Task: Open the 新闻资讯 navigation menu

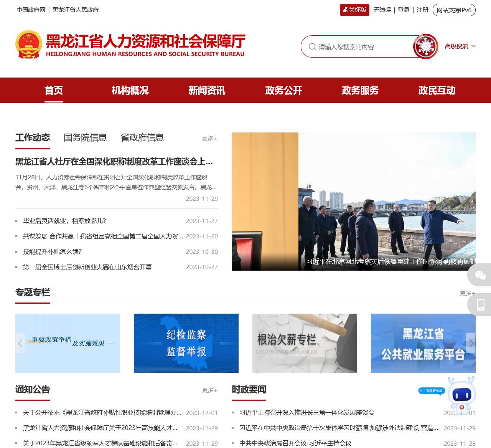Action: (x=207, y=90)
